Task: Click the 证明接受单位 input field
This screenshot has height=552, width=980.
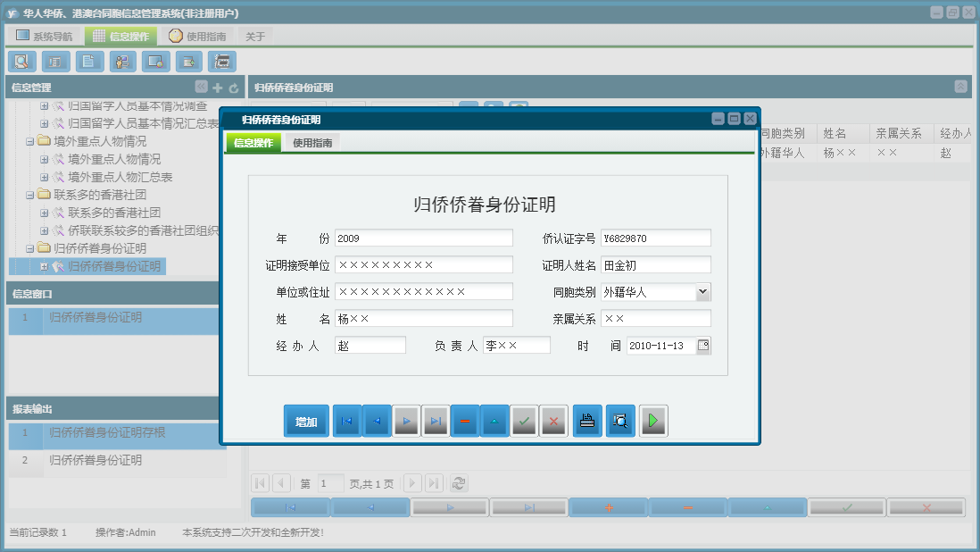Action: point(424,265)
